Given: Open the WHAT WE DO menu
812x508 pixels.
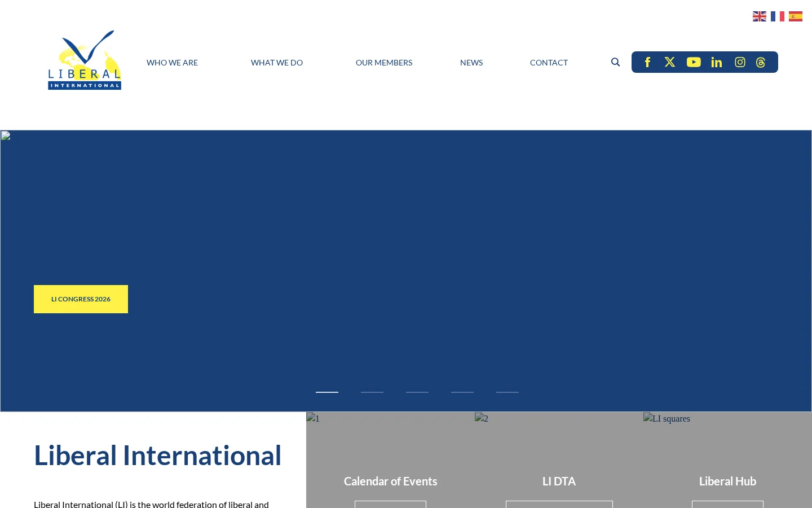Looking at the screenshot, I should (x=277, y=63).
